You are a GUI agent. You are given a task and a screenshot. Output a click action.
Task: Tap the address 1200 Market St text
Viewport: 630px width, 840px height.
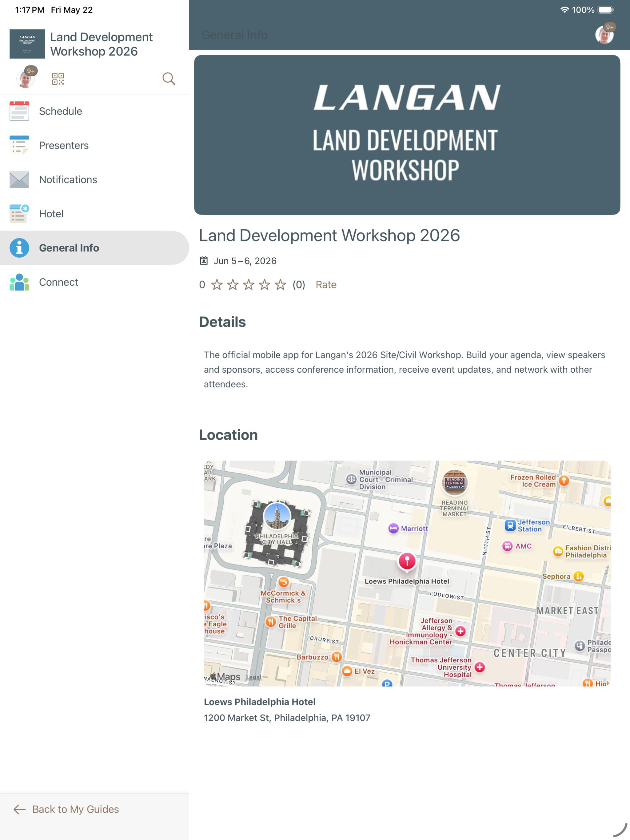(x=287, y=718)
